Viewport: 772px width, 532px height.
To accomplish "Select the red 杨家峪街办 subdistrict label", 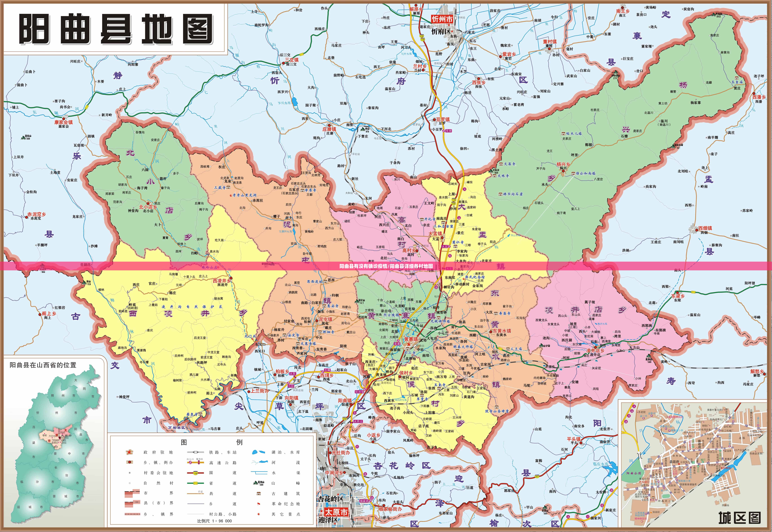I will tap(390, 509).
